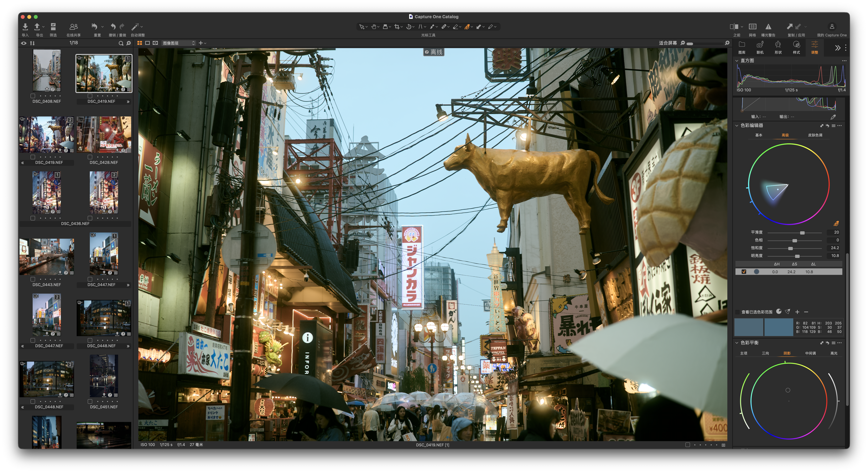Toggle the browser eye visibility icon
868x473 pixels.
(24, 43)
